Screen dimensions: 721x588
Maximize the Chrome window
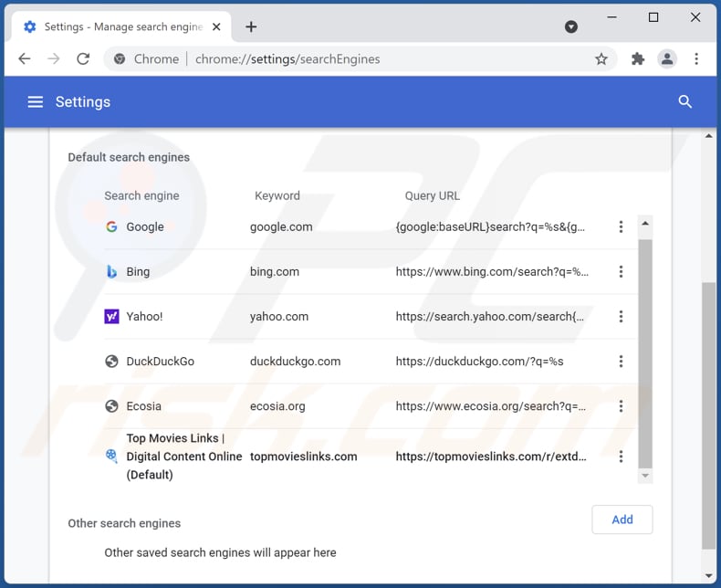[x=653, y=17]
